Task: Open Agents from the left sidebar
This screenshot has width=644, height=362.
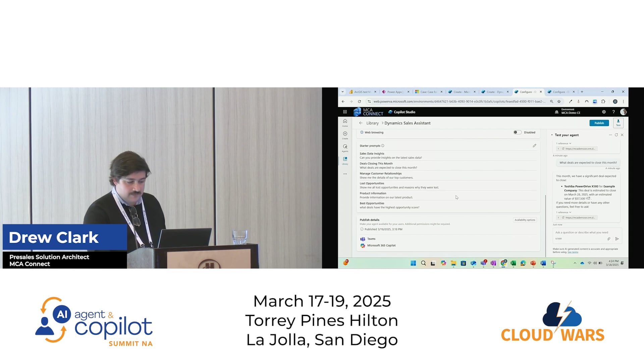Action: pyautogui.click(x=345, y=148)
